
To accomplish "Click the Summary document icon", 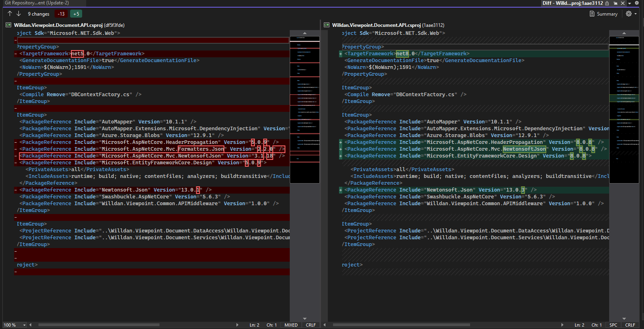I will [592, 14].
